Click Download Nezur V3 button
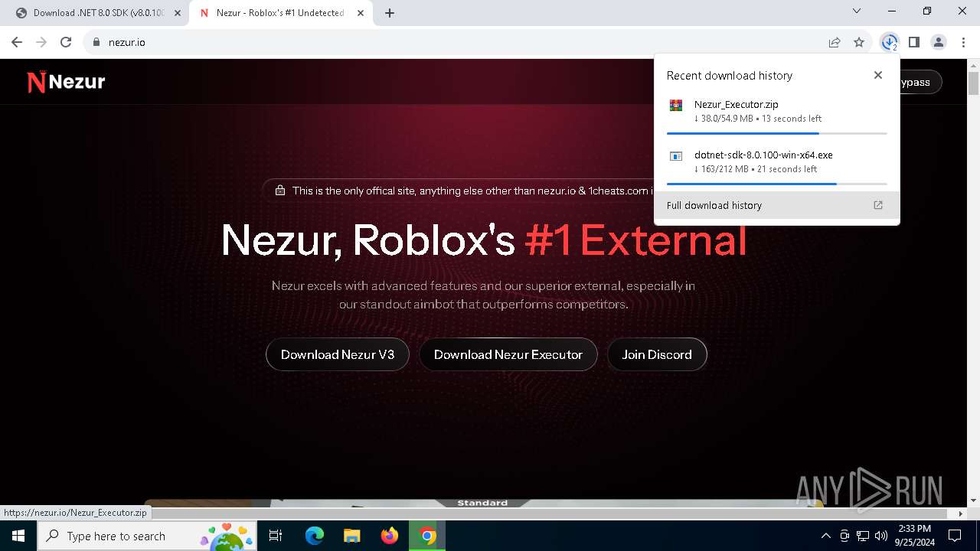The height and width of the screenshot is (551, 980). pyautogui.click(x=338, y=354)
